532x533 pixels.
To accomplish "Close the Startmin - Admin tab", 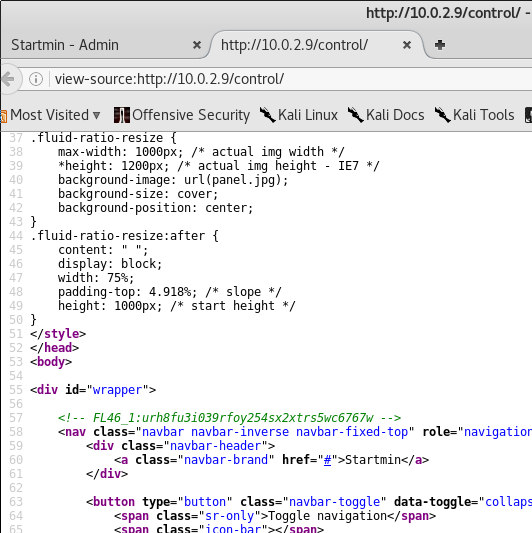I will 197,45.
